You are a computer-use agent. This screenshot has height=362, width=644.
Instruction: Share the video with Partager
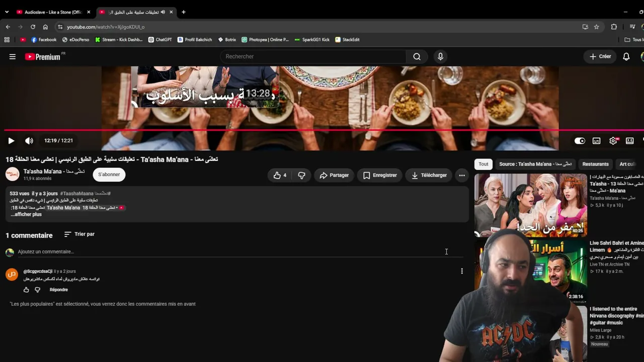coord(334,175)
